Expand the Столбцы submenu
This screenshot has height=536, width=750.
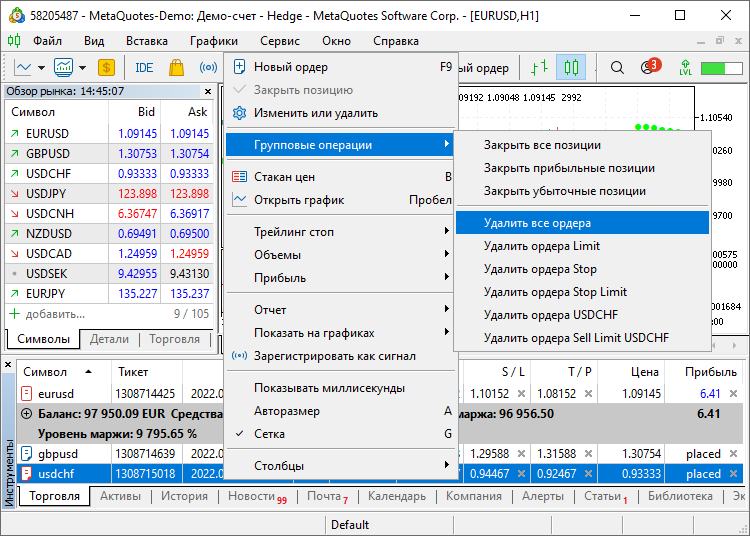pos(340,466)
